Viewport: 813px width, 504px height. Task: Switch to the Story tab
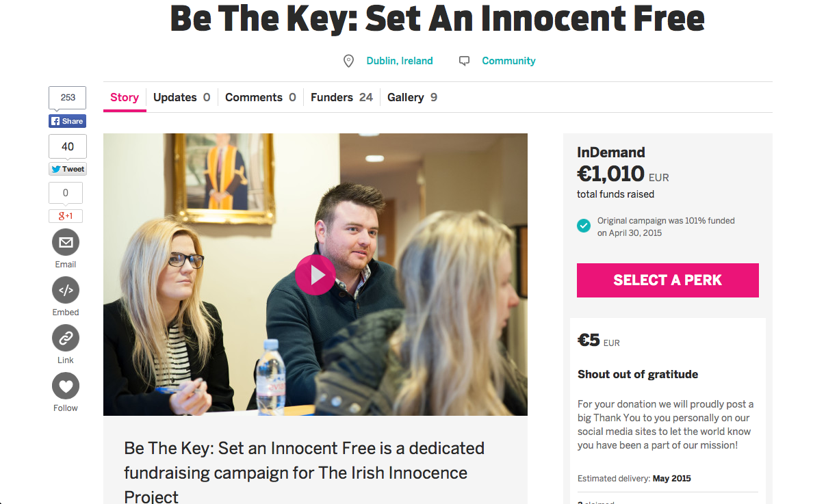pyautogui.click(x=125, y=97)
